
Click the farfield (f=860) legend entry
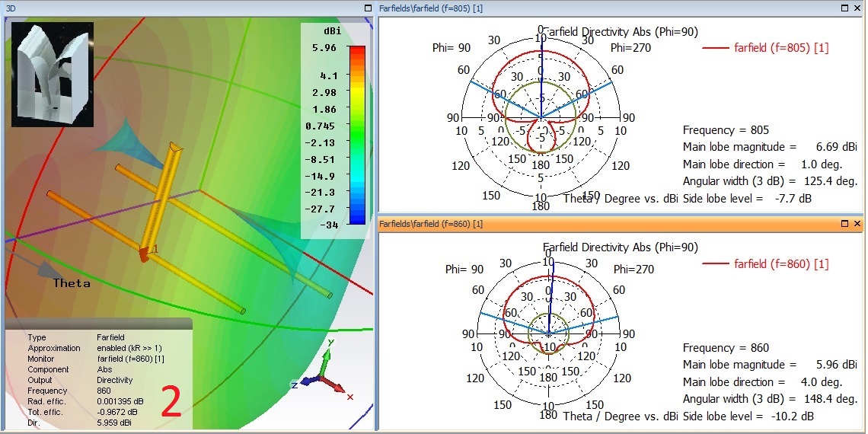pyautogui.click(x=765, y=264)
